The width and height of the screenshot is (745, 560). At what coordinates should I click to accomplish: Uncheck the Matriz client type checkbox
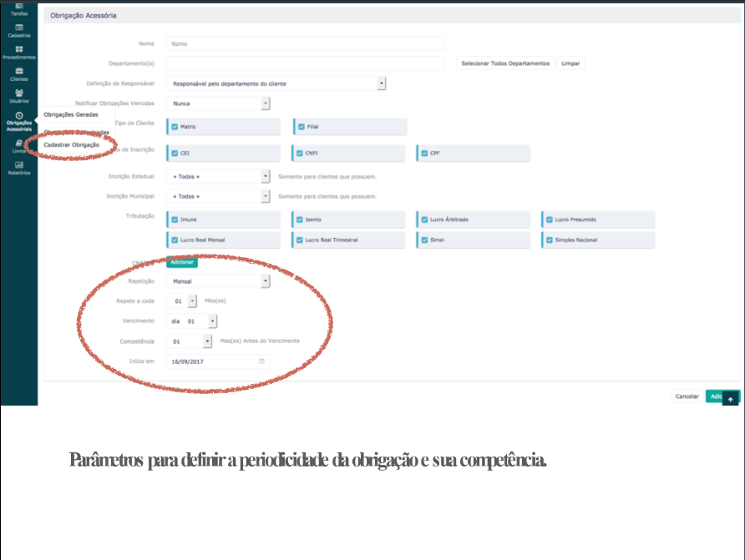point(175,127)
